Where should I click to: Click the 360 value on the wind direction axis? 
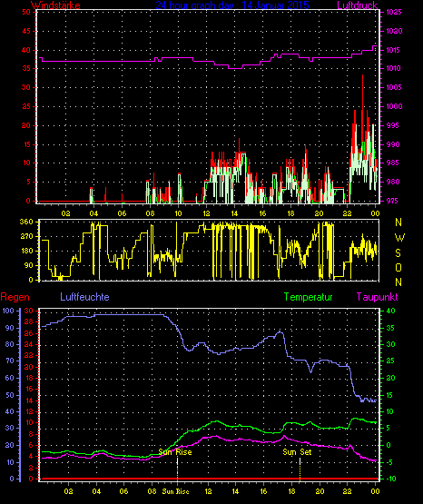[x=26, y=222]
